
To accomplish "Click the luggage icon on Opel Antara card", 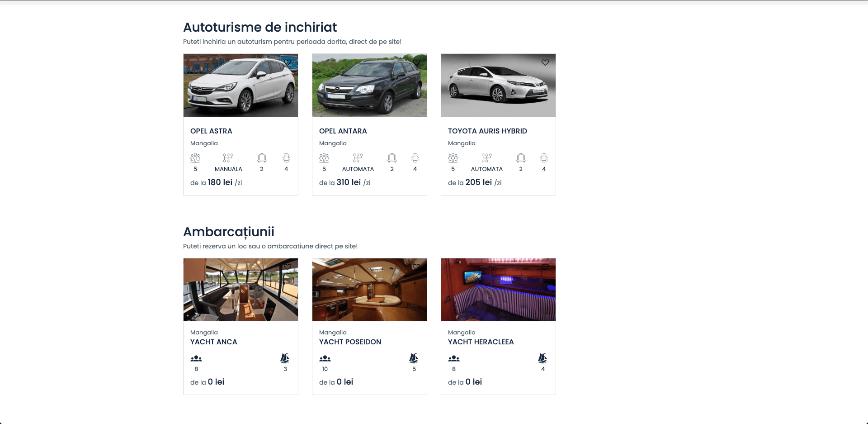I will tap(392, 158).
